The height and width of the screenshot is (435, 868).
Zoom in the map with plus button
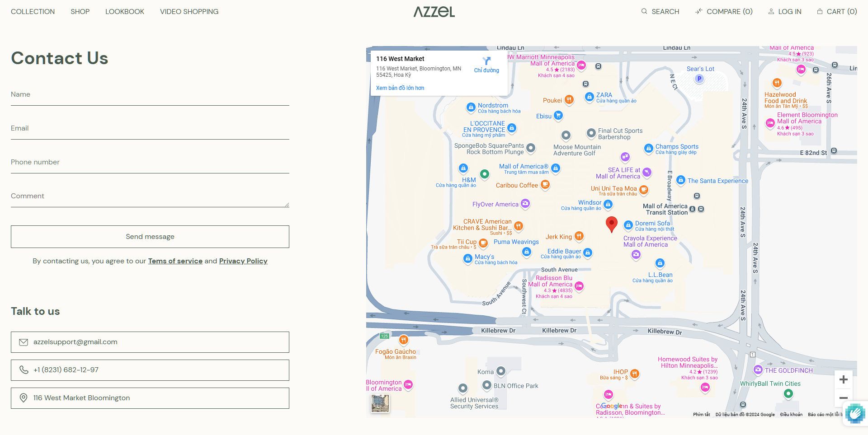(x=844, y=380)
